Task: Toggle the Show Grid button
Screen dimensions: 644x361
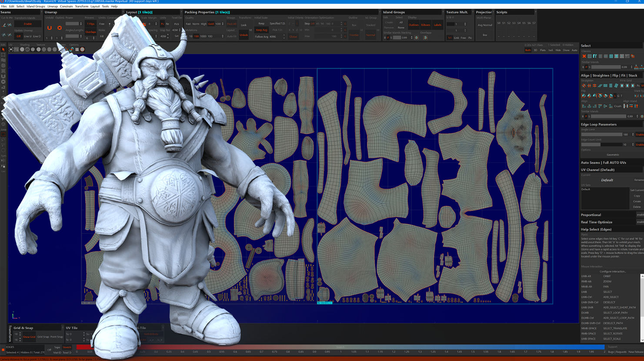Action: pos(29,337)
